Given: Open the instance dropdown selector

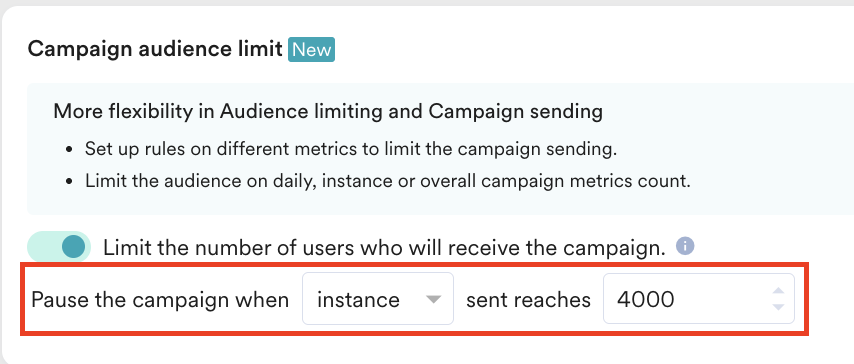Looking at the screenshot, I should (378, 299).
